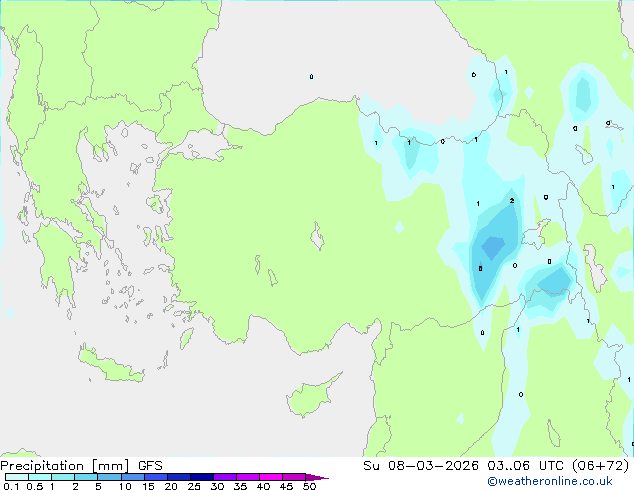Click the "10" legend scale label
634x490 pixels.
[125, 486]
